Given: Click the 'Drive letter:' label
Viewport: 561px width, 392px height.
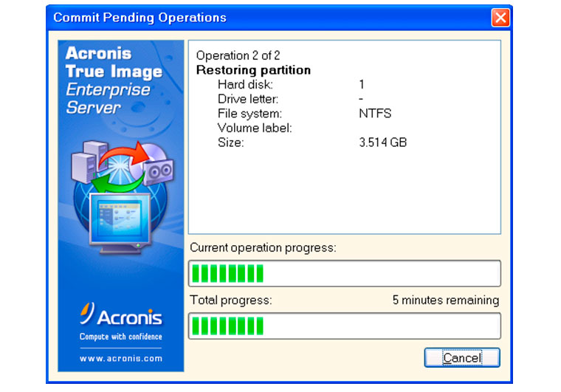Looking at the screenshot, I should [x=248, y=99].
